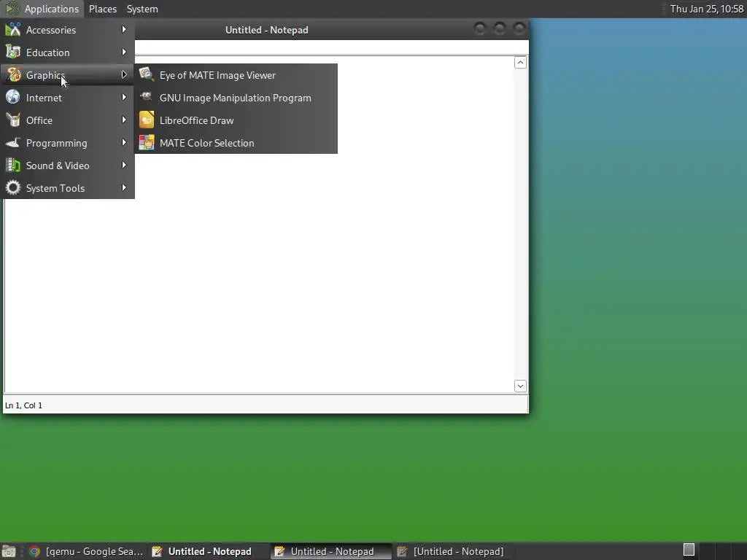This screenshot has width=747, height=560.
Task: Click the GIMP mascot icon
Action: [x=146, y=97]
